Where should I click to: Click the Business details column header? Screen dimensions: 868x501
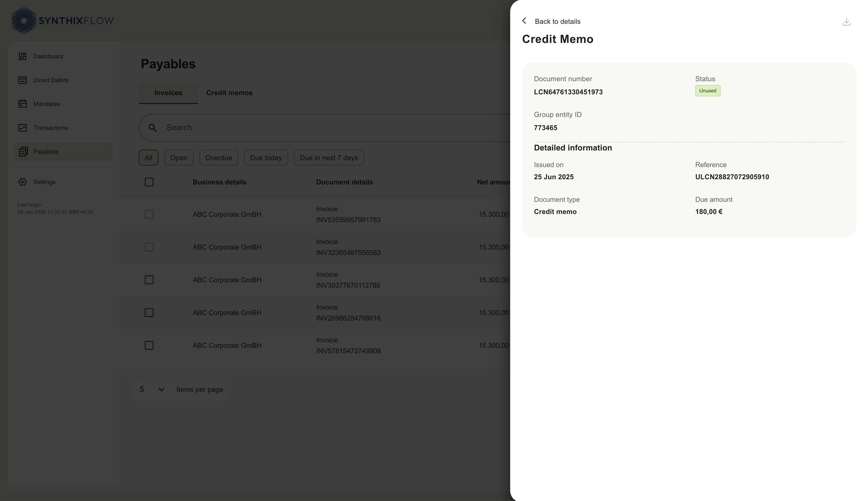(219, 182)
